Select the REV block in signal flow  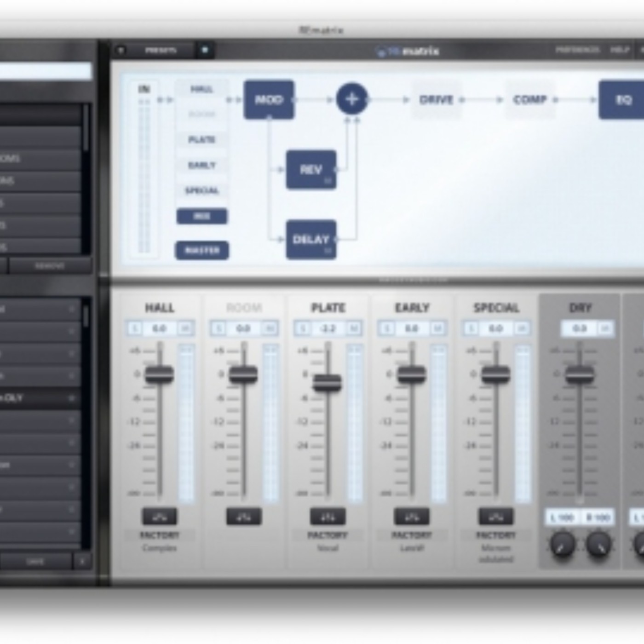[311, 169]
